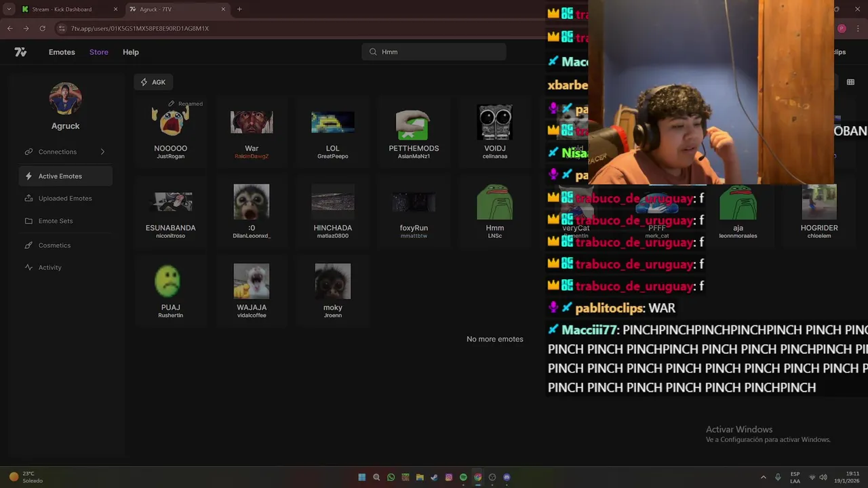Open File Explorer from the taskbar
Image resolution: width=868 pixels, height=488 pixels.
[x=420, y=477]
